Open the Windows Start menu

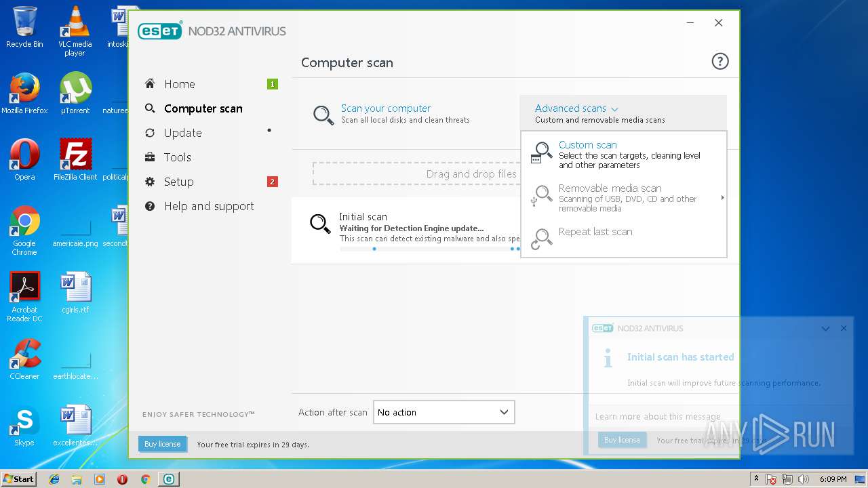click(18, 479)
